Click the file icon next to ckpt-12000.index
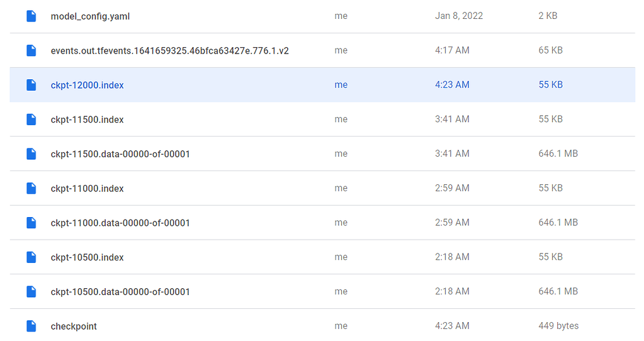644x341 pixels. [31, 85]
